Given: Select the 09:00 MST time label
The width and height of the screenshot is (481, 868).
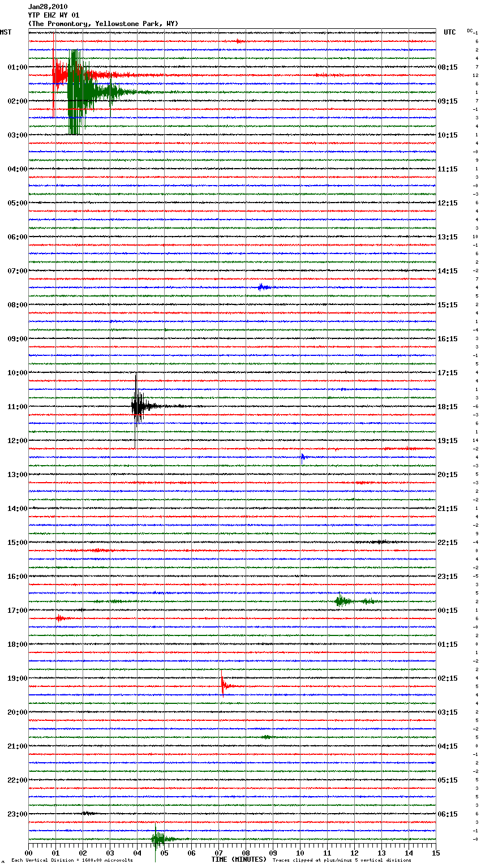Looking at the screenshot, I should coord(17,339).
